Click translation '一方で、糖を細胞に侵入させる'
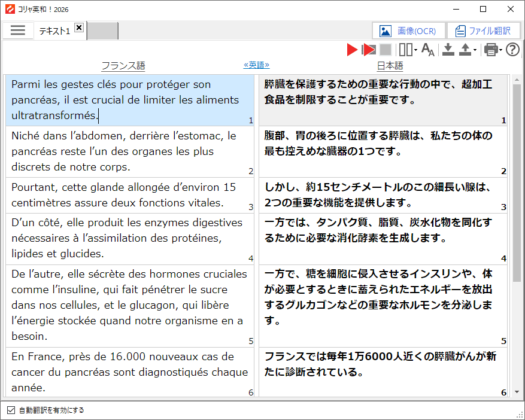The image size is (525, 420). pos(383,306)
